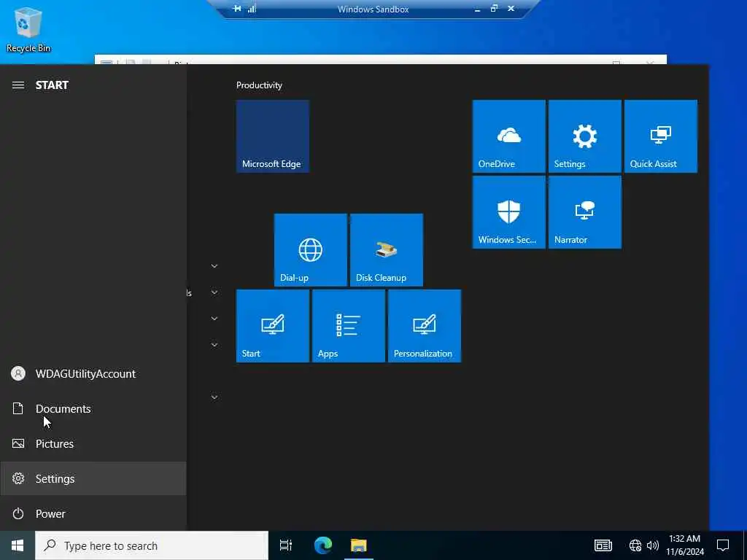Open the clock showing 1:32 AM
Viewport: 747px width, 560px height.
[684, 545]
